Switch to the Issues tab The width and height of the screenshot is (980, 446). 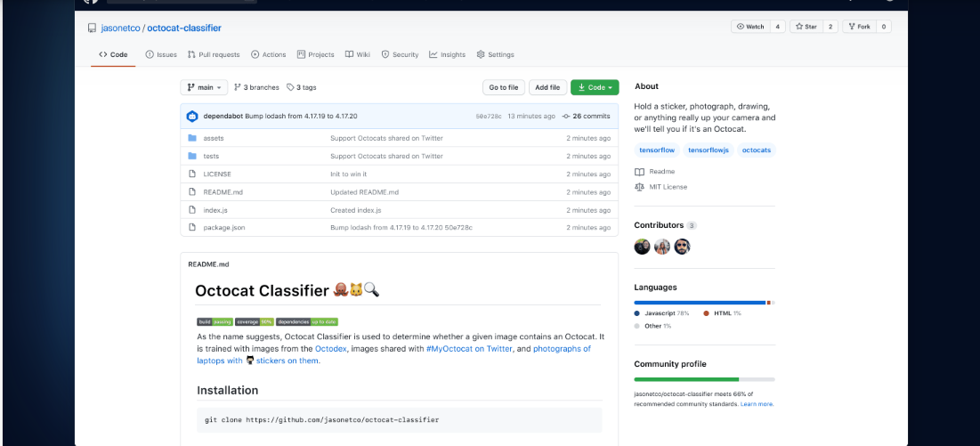pyautogui.click(x=161, y=55)
